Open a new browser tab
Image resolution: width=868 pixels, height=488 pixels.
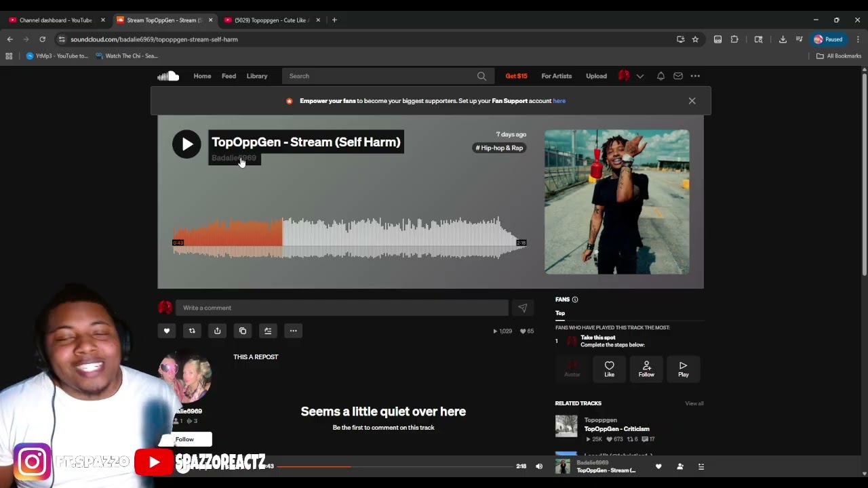pos(334,20)
